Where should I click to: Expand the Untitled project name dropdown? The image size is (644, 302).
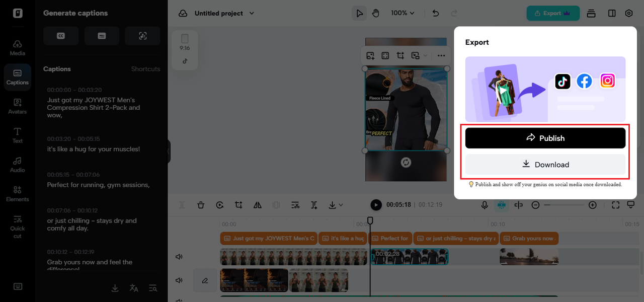point(252,13)
